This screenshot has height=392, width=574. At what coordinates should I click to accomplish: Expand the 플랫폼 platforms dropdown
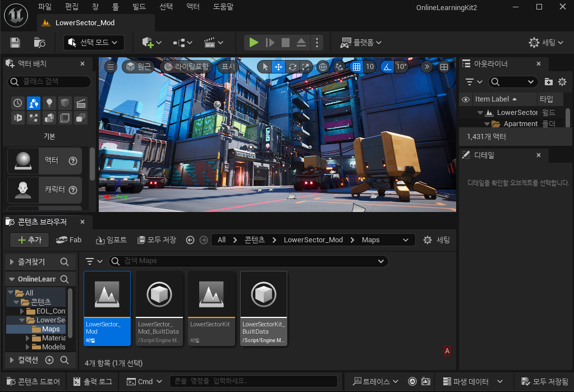point(361,43)
